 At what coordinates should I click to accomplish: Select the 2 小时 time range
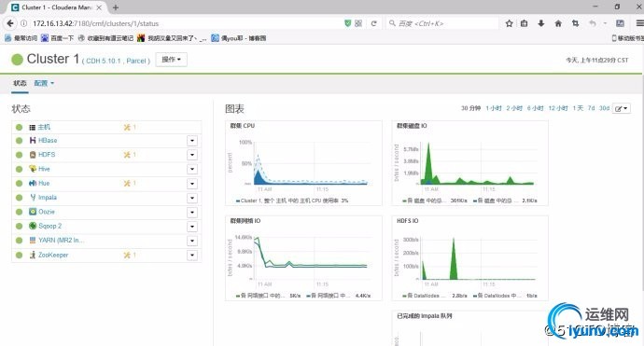pyautogui.click(x=514, y=108)
